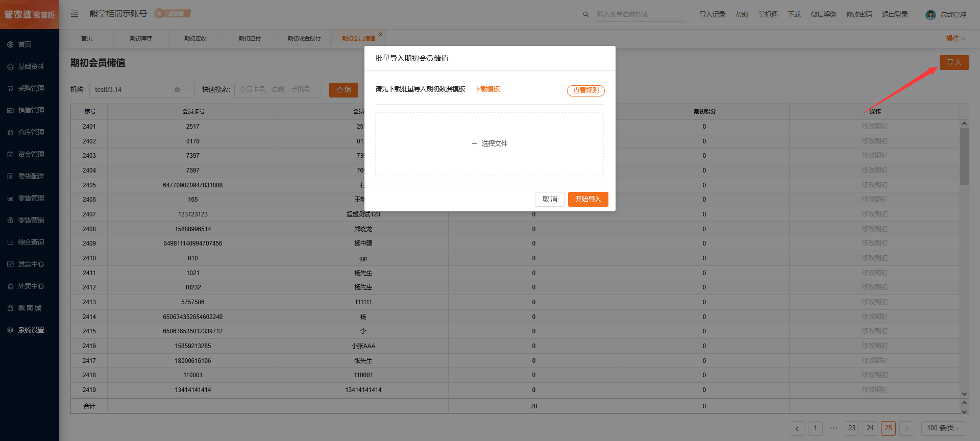Viewport: 980px width, 441px height.
Task: Go to page 23
Action: (852, 428)
